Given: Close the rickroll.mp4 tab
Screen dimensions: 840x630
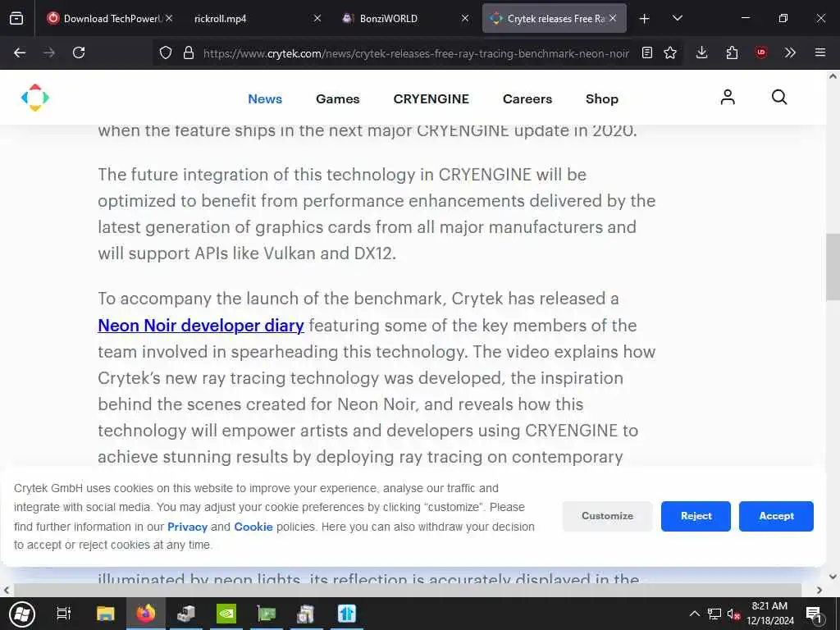Looking at the screenshot, I should tap(317, 19).
